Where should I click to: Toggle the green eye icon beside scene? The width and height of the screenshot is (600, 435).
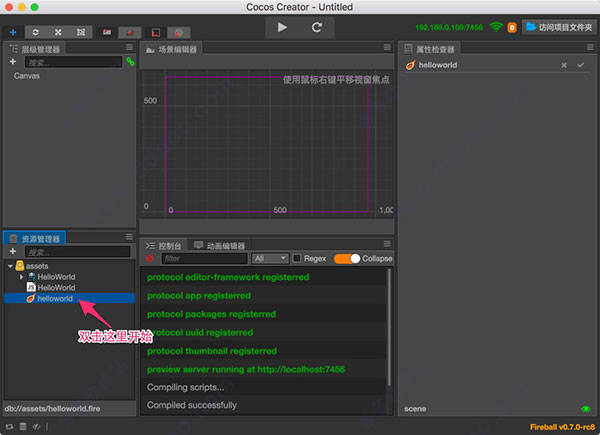pos(585,409)
